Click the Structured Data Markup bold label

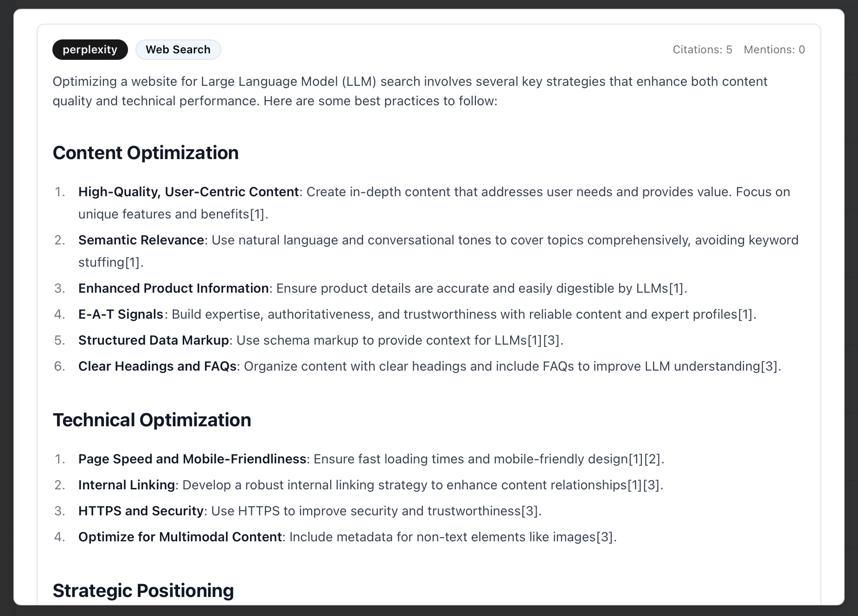[x=154, y=340]
